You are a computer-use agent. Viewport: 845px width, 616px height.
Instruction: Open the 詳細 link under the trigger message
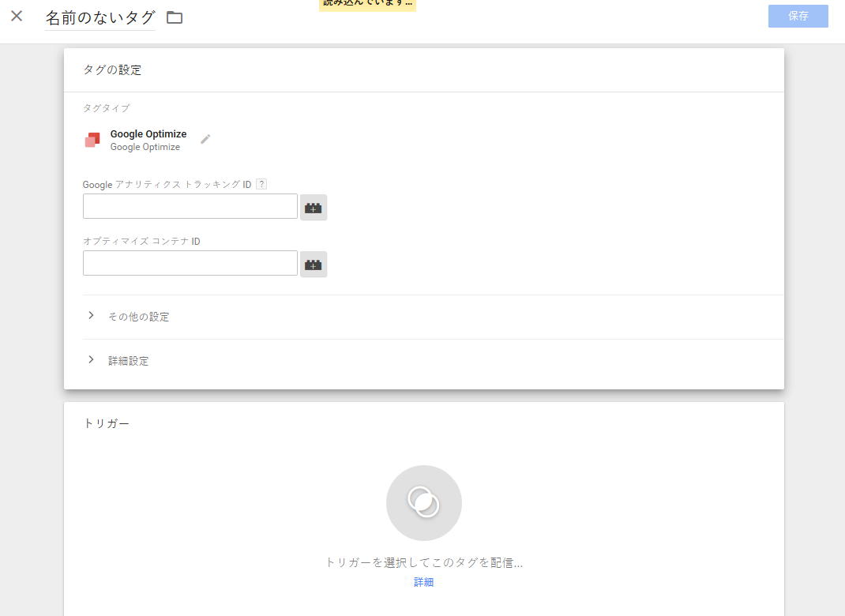point(423,582)
